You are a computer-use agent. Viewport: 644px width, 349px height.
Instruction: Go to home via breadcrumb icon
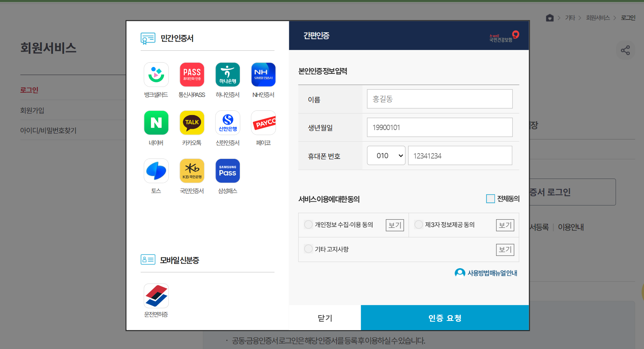(x=550, y=18)
